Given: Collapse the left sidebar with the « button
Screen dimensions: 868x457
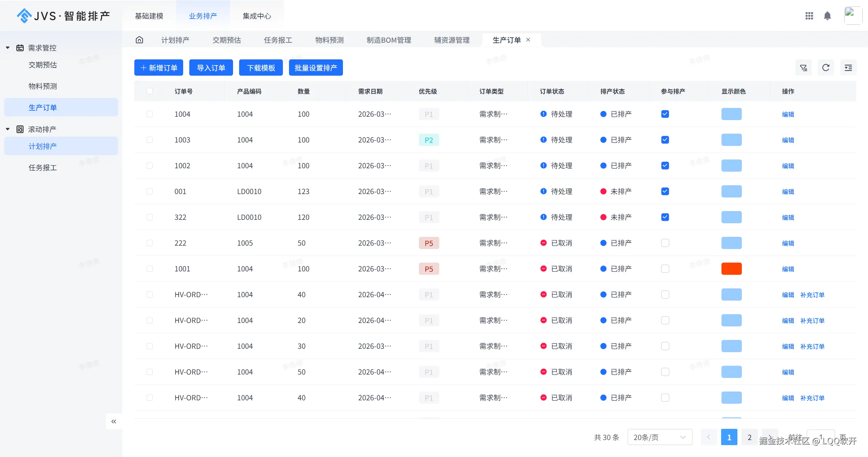Looking at the screenshot, I should (114, 421).
